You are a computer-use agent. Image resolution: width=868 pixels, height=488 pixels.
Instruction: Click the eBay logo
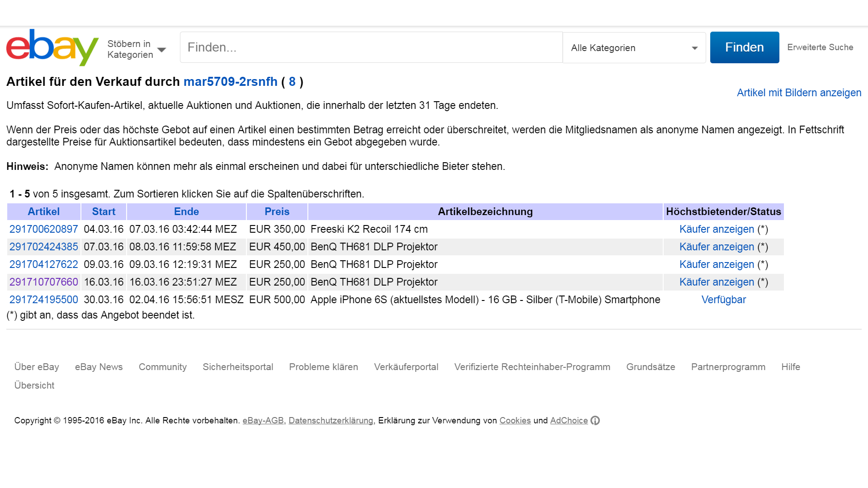point(52,47)
